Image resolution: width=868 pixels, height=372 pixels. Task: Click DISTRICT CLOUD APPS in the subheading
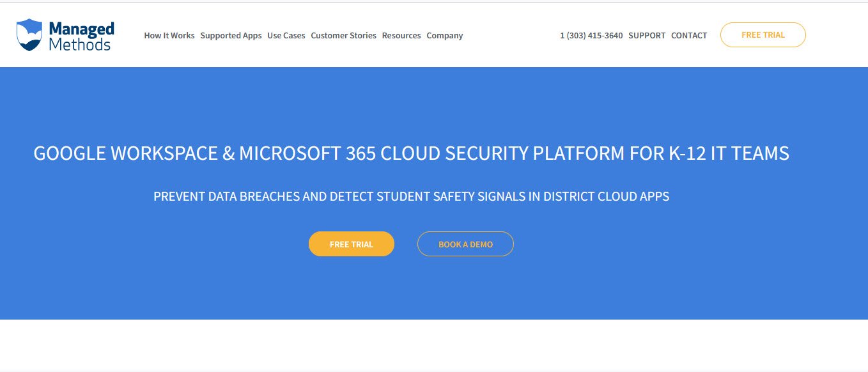tap(606, 197)
